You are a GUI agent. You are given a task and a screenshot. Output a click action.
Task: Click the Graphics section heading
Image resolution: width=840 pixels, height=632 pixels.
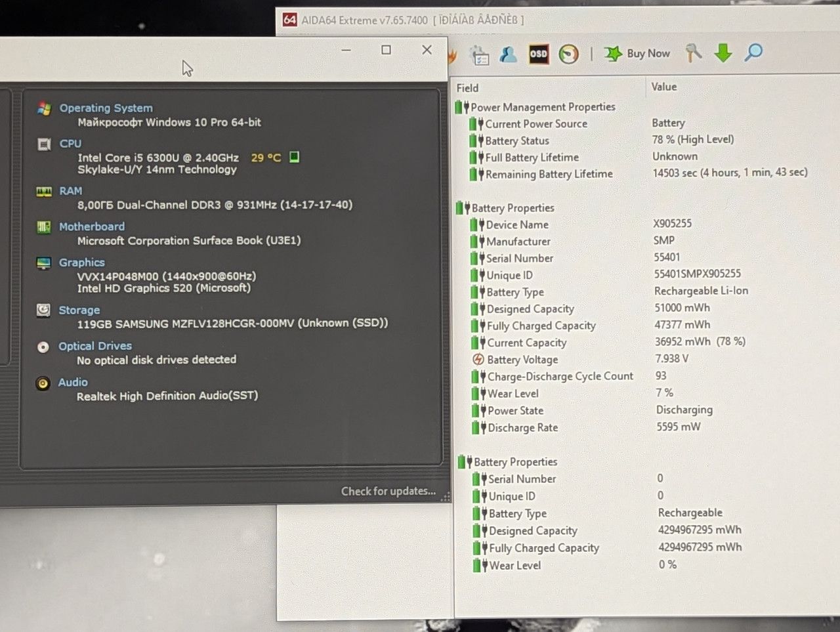coord(81,263)
